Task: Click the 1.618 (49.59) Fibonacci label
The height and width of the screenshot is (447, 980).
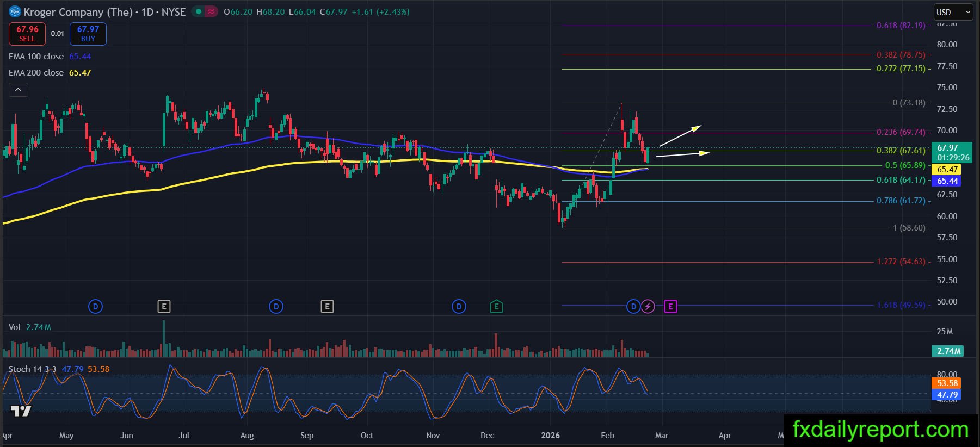Action: pos(901,305)
